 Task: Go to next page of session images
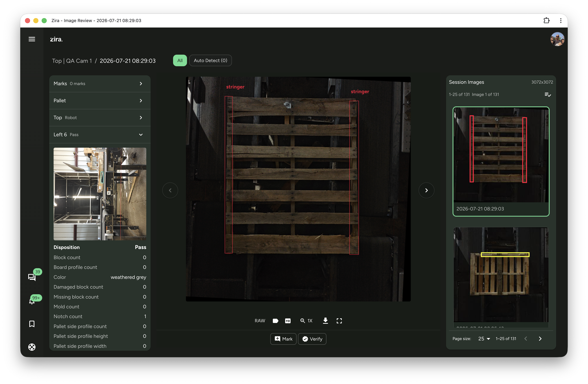point(540,339)
